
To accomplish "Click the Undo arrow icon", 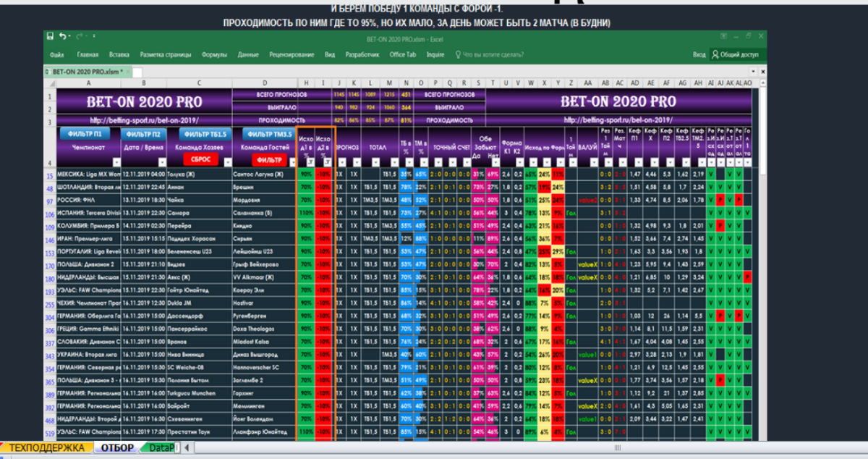I will [x=63, y=36].
